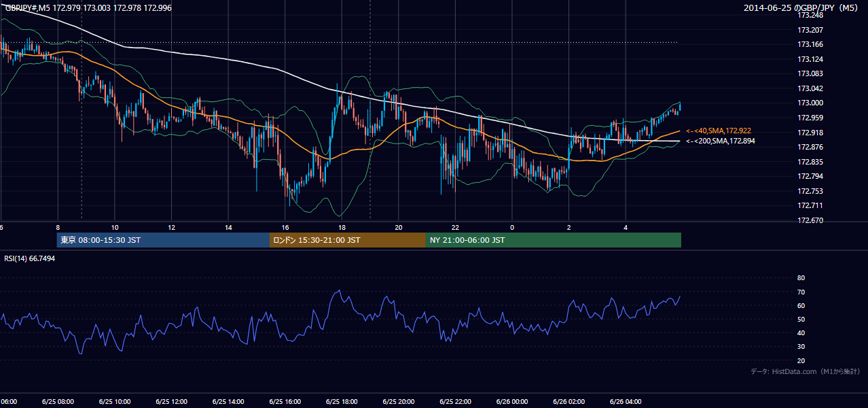The width and height of the screenshot is (868, 408).
Task: Click the bottom date label 6/26 04:00
Action: [626, 402]
